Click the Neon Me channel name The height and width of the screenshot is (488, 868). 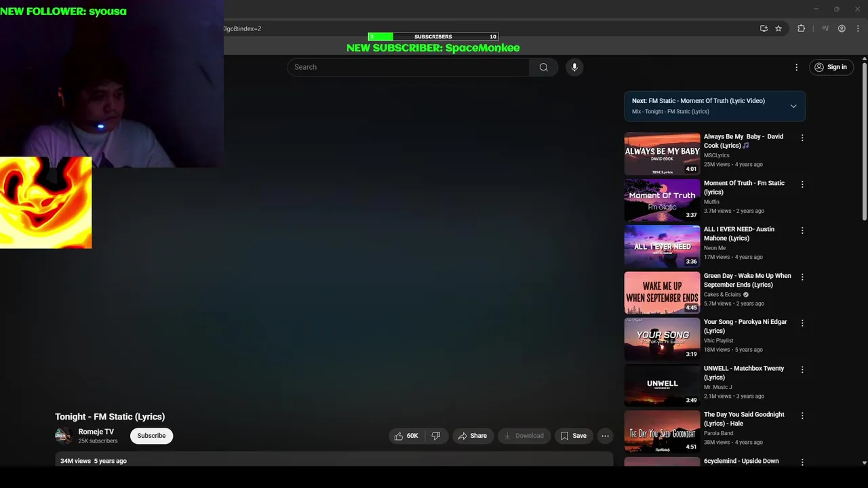[715, 248]
